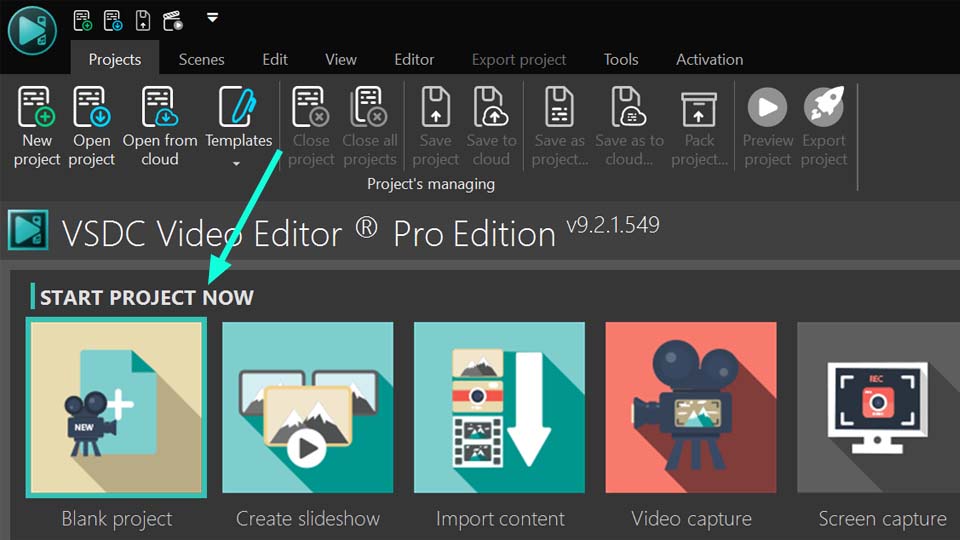This screenshot has width=960, height=540.
Task: Click the Blank project caption
Action: point(116,519)
